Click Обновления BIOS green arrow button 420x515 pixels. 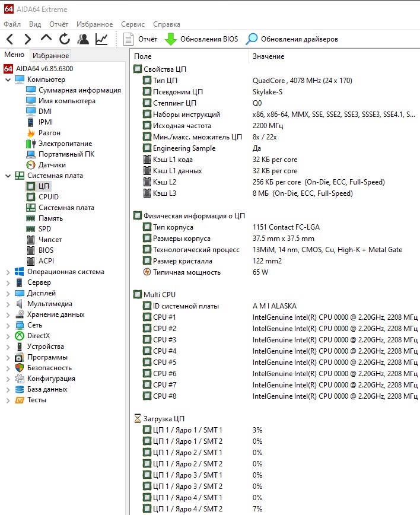click(201, 39)
